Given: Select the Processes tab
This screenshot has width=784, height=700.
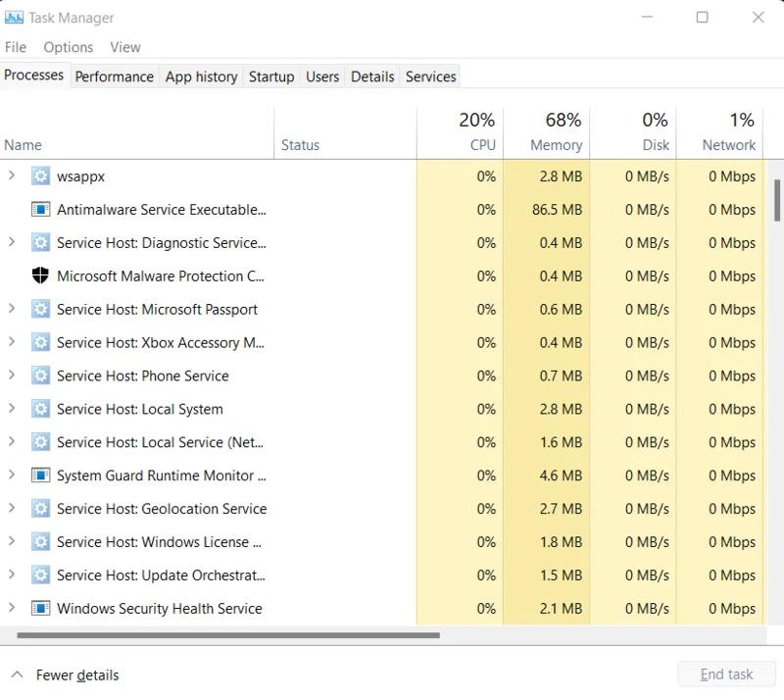Looking at the screenshot, I should 34,75.
